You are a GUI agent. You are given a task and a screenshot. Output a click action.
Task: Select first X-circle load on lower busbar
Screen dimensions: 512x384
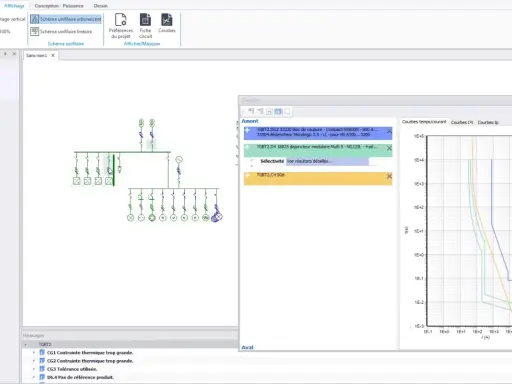click(130, 218)
